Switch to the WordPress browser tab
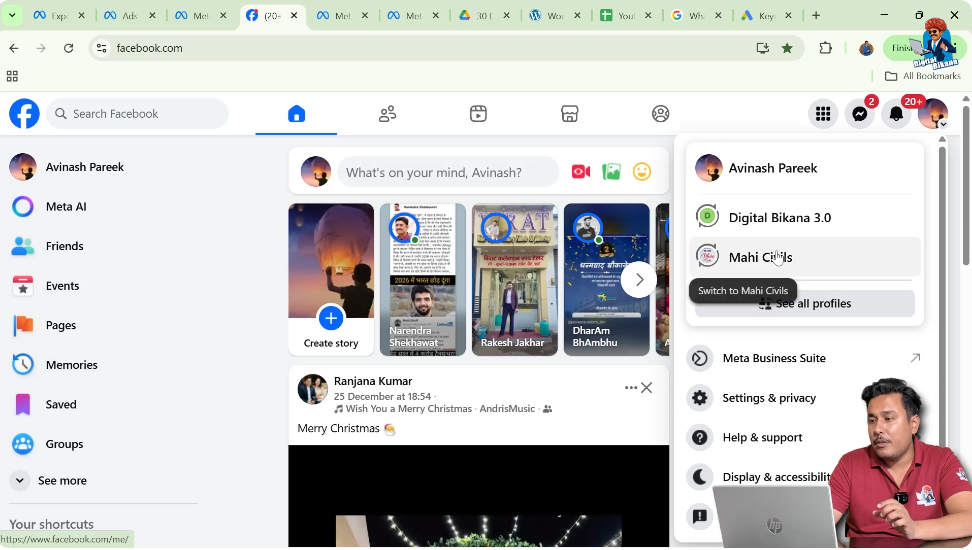 [x=555, y=16]
